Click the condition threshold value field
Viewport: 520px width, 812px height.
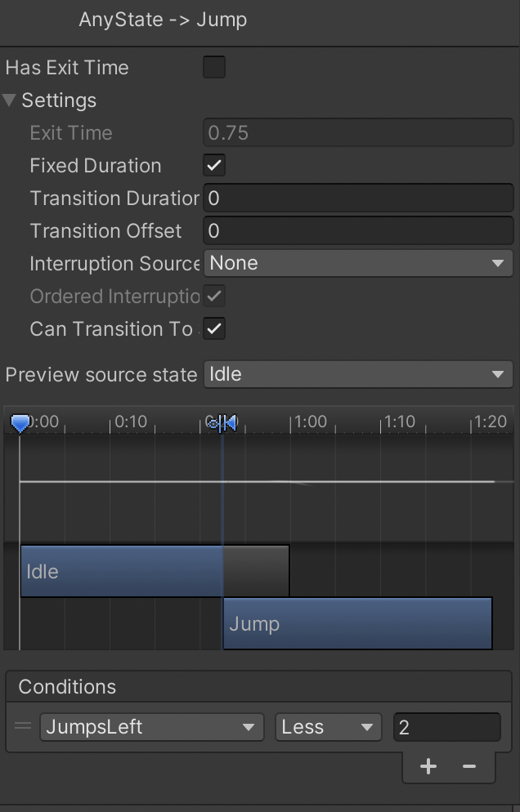(x=446, y=727)
